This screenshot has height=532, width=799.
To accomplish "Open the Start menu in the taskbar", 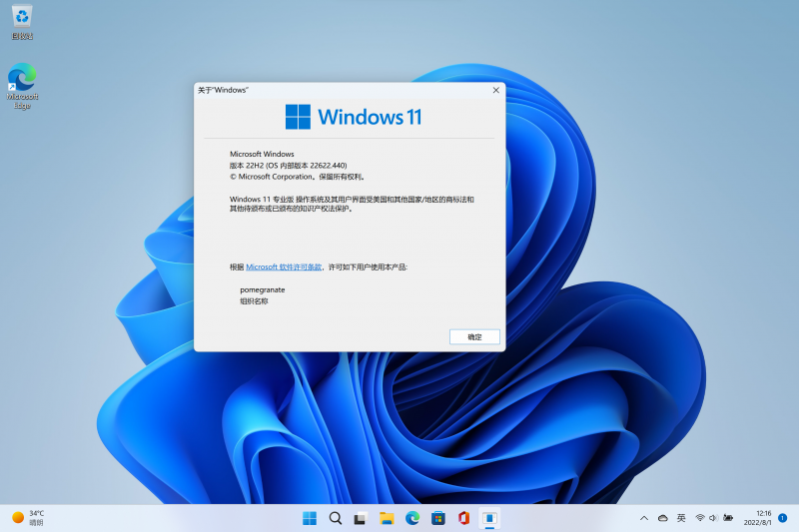I will pyautogui.click(x=310, y=518).
